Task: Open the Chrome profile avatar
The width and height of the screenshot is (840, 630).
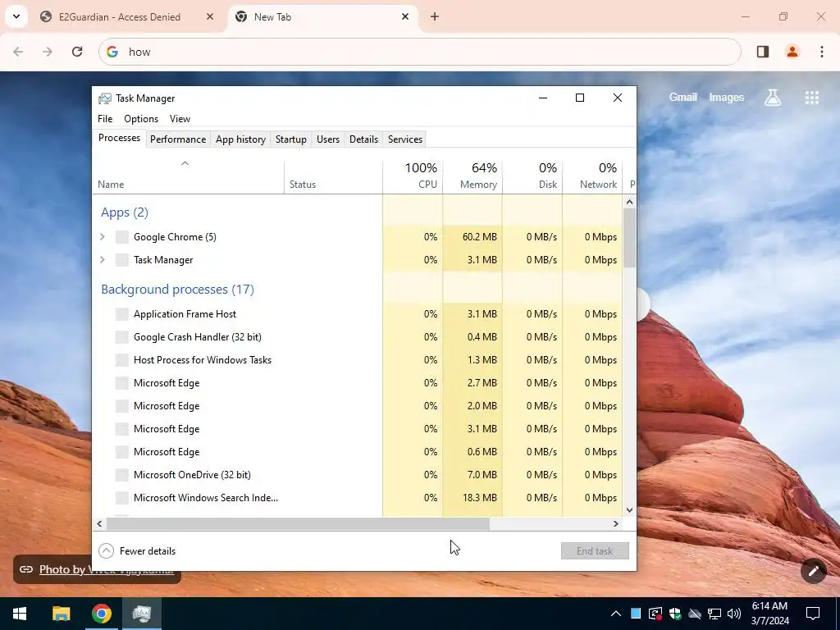Action: (x=792, y=52)
